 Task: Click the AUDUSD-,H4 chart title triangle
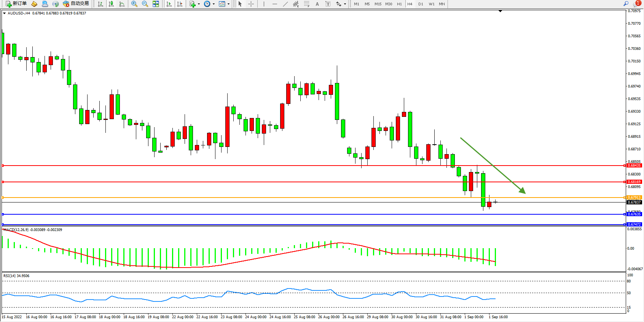coord(4,13)
